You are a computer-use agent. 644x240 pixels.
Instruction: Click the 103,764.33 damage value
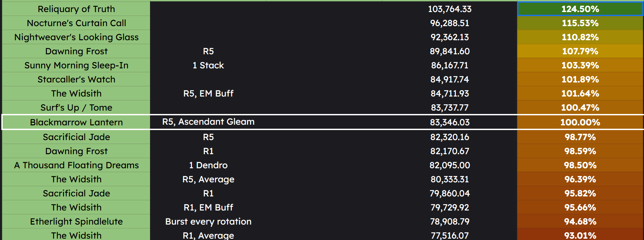coord(449,9)
